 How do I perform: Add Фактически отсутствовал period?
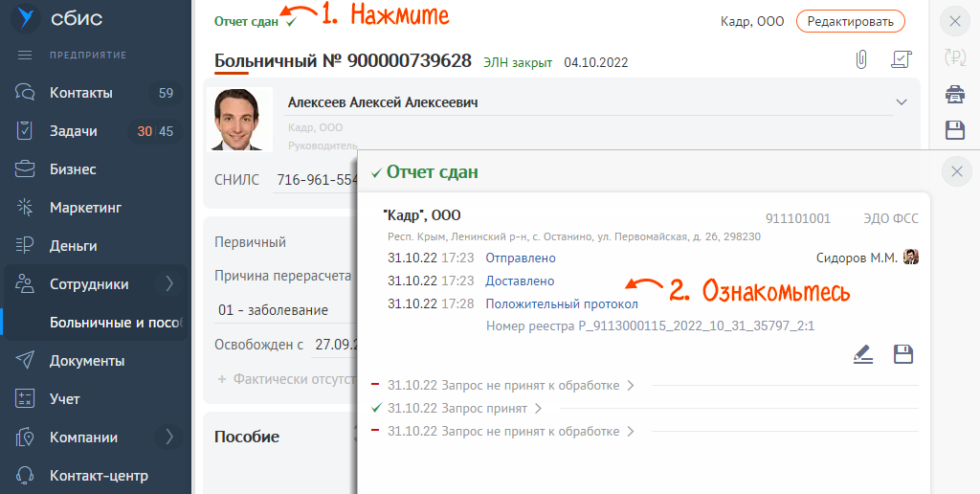[287, 379]
